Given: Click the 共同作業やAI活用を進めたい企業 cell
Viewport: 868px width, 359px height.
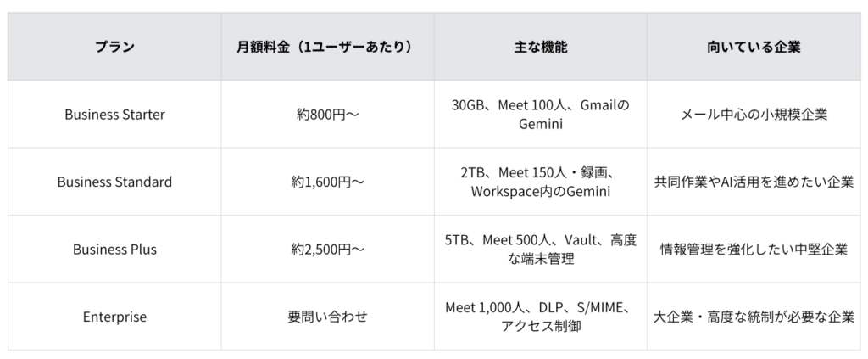Looking at the screenshot, I should [x=754, y=182].
